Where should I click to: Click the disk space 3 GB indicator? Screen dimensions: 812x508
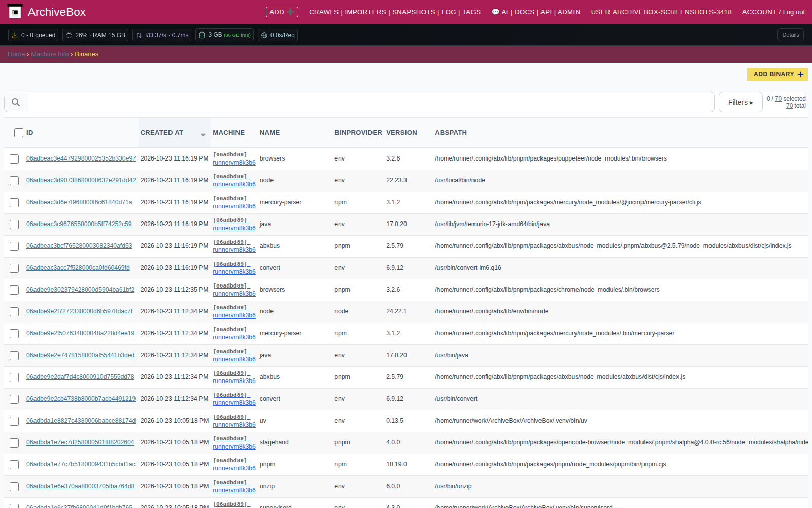point(224,35)
